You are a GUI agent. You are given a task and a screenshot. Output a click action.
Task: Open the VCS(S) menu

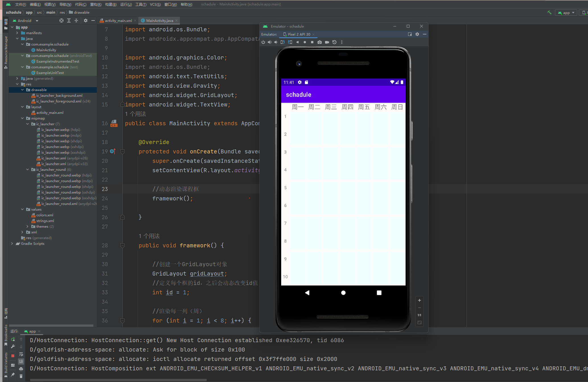tap(155, 4)
